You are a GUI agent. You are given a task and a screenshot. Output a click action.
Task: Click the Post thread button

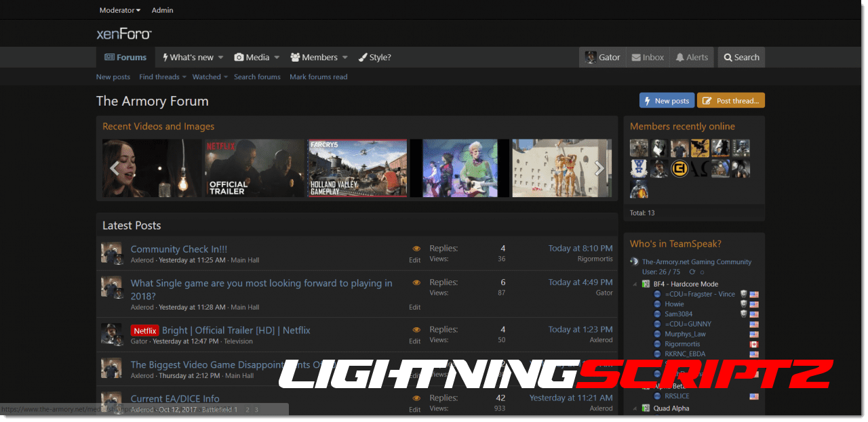730,101
